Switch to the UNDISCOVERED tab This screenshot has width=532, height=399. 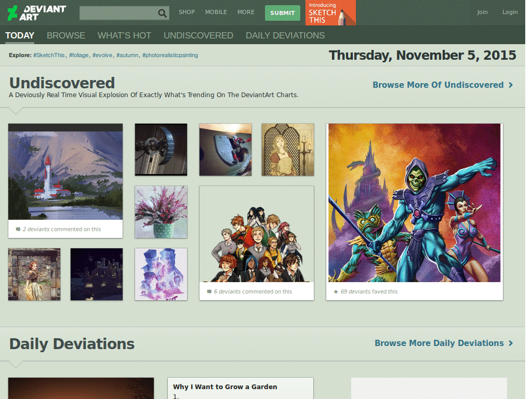click(198, 35)
